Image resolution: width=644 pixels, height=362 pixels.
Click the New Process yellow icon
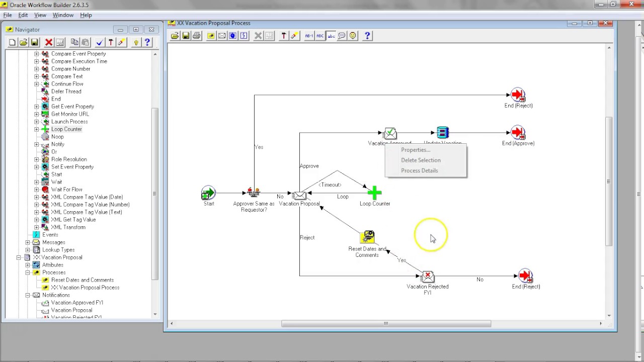(211, 36)
